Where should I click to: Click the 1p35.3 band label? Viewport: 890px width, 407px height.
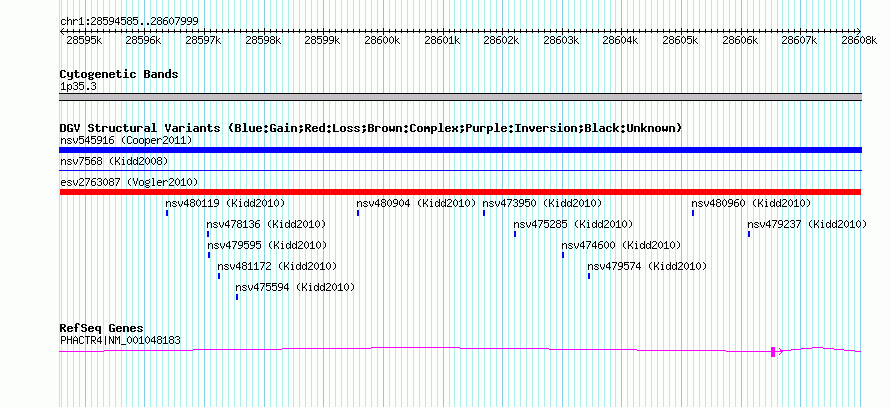(x=78, y=87)
